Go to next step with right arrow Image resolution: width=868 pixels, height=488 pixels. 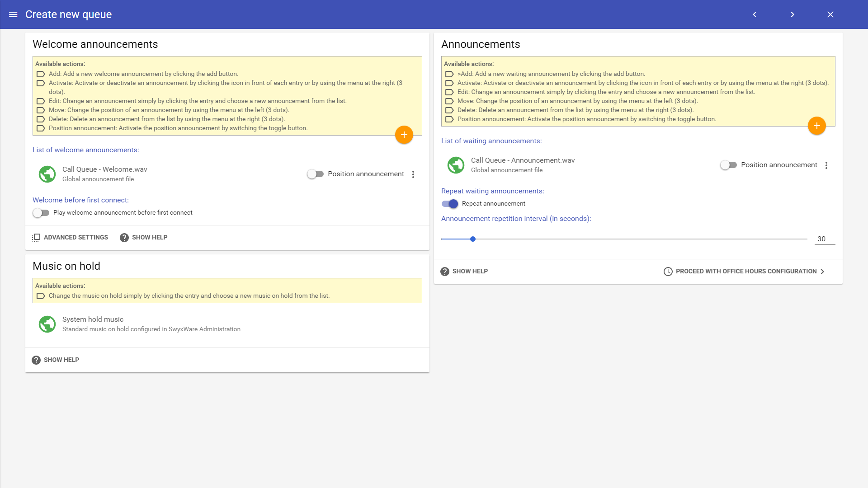point(792,14)
